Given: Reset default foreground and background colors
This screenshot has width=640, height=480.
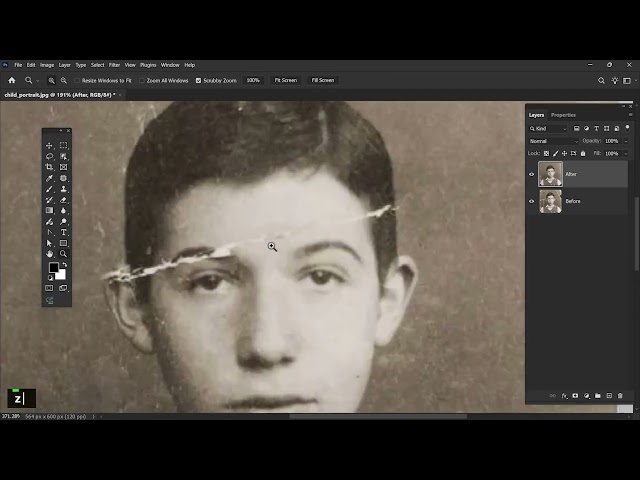Looking at the screenshot, I should [50, 278].
